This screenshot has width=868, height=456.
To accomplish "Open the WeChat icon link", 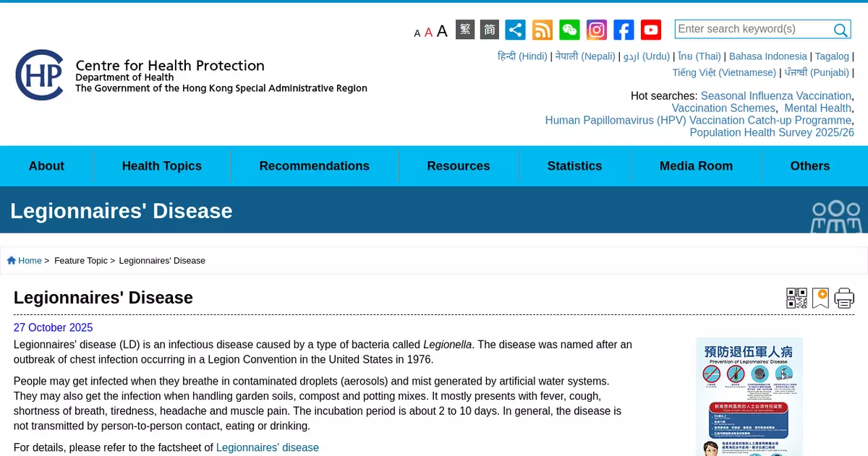I will (x=569, y=30).
